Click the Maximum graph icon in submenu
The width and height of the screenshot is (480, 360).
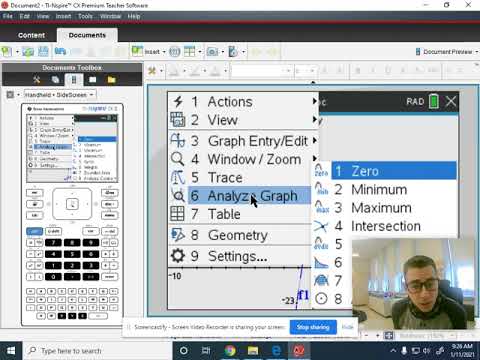click(321, 207)
